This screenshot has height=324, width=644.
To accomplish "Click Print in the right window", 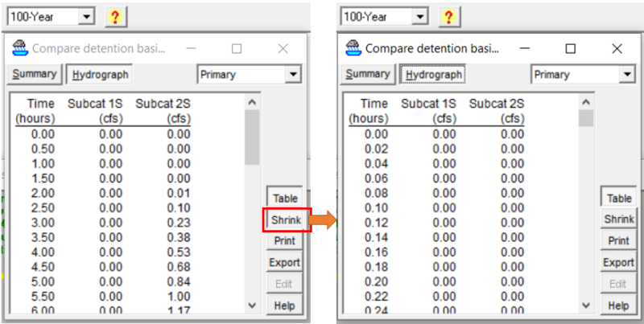I will tap(618, 240).
